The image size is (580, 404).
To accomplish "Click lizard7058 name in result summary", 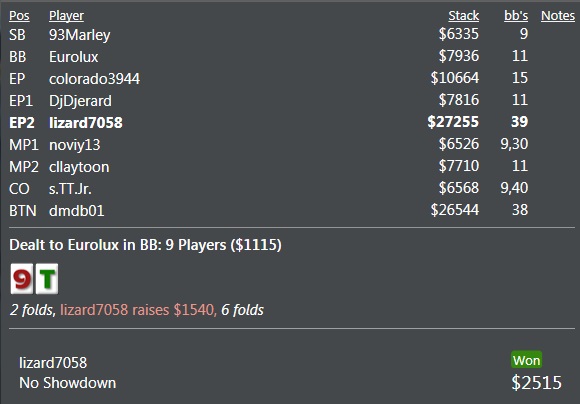I will pos(53,363).
